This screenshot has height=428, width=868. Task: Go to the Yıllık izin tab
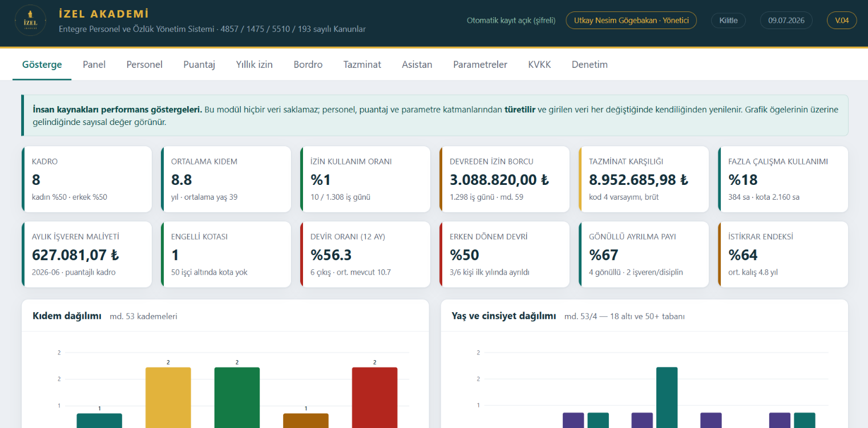coord(255,64)
